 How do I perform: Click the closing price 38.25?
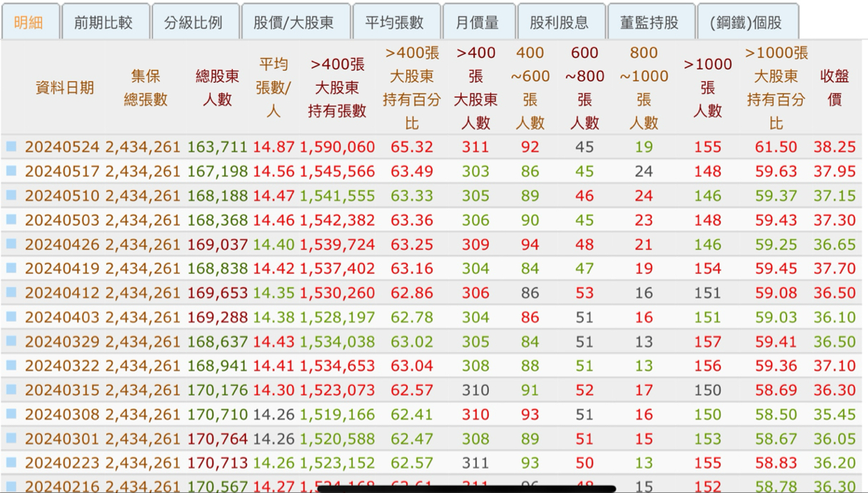tap(834, 147)
